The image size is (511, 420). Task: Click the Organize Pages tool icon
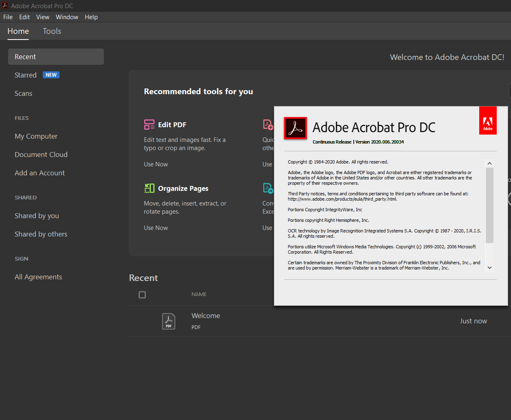pyautogui.click(x=149, y=188)
